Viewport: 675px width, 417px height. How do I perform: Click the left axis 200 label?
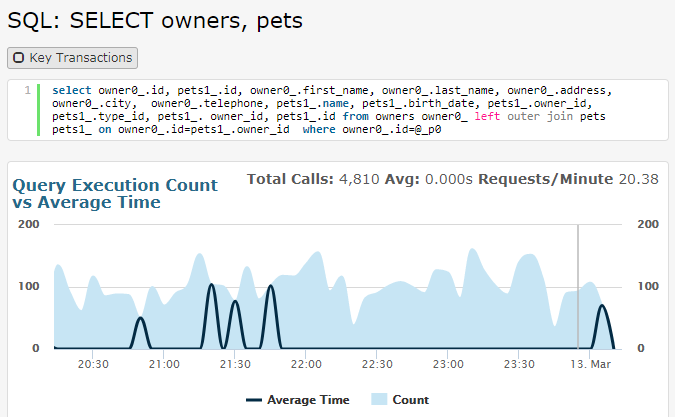click(29, 224)
